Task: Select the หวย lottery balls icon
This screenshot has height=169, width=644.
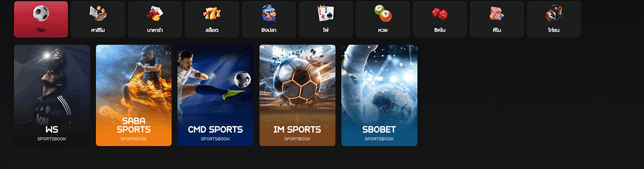Action: click(x=383, y=13)
